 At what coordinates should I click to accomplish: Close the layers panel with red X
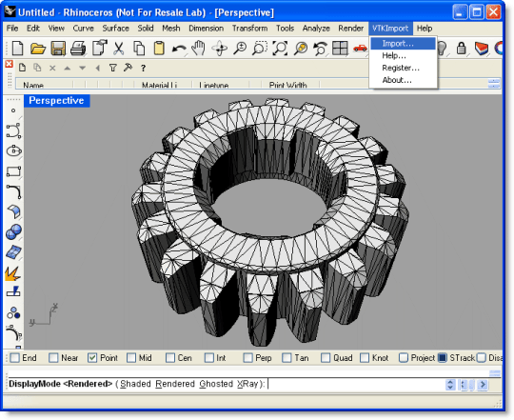[9, 64]
